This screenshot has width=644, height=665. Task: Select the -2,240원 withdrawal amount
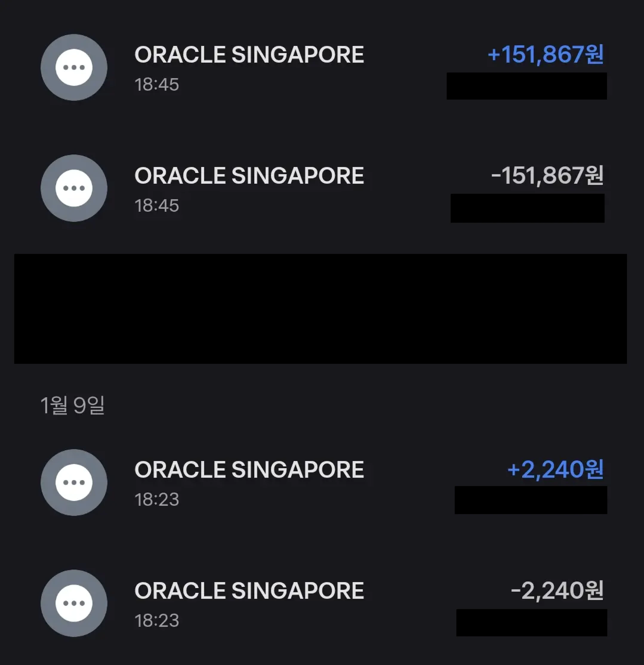tap(557, 591)
